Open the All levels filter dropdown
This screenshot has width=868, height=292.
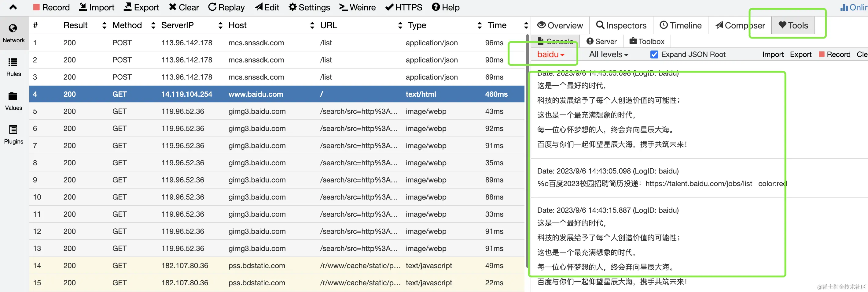tap(609, 54)
